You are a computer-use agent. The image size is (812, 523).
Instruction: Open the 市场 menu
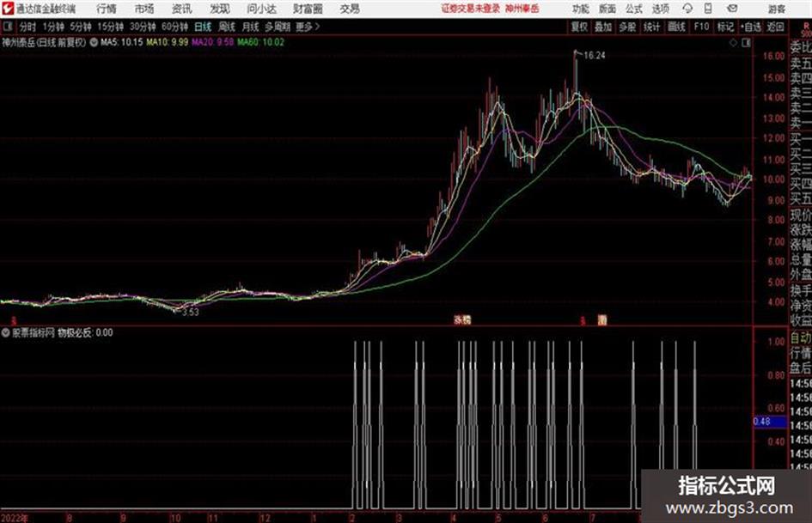coord(144,9)
